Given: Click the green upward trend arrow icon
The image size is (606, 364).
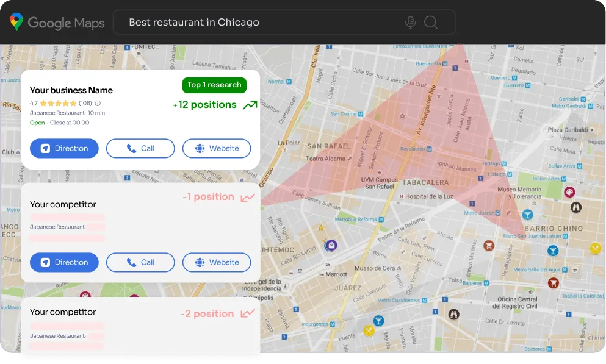Looking at the screenshot, I should coord(250,105).
